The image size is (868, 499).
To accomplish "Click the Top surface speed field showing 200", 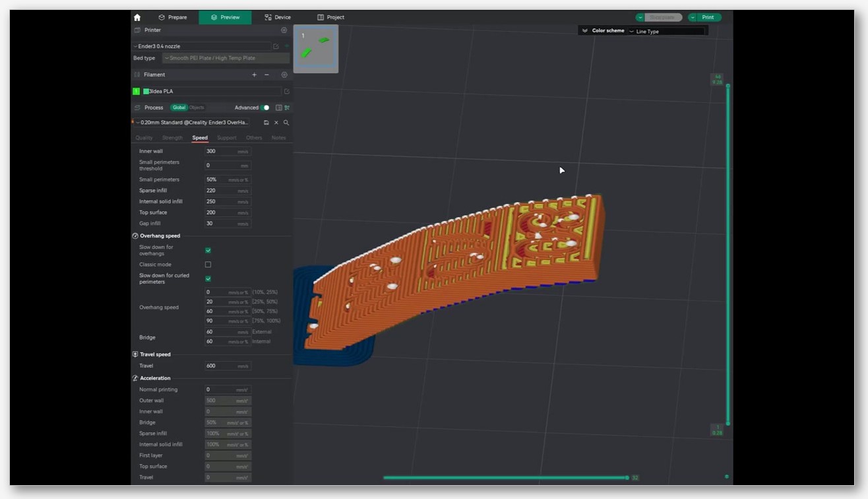I will (x=228, y=213).
